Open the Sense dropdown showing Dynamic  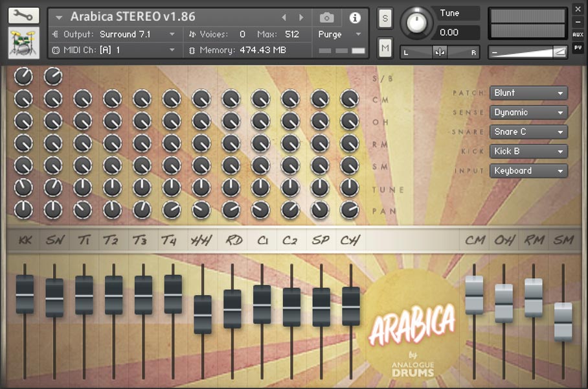(x=528, y=112)
